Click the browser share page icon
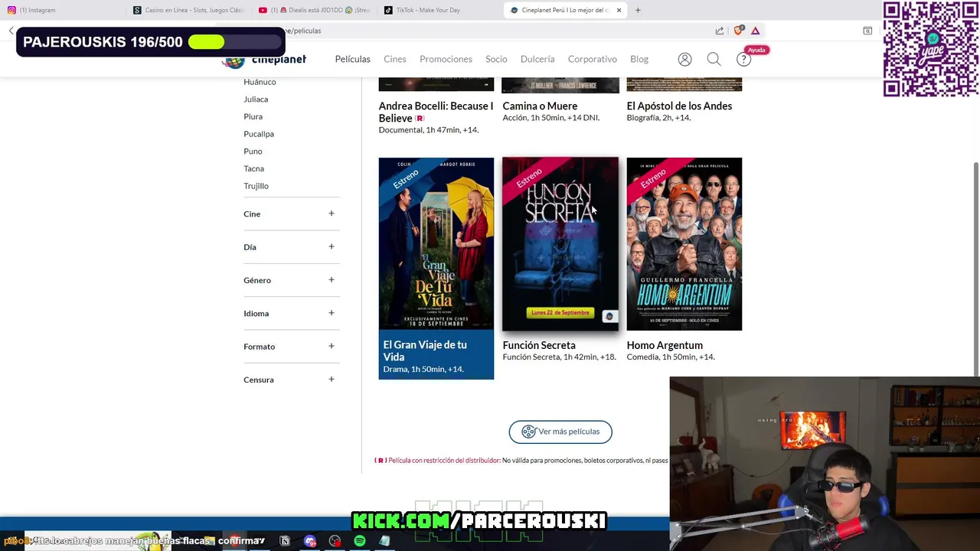The width and height of the screenshot is (980, 551). [720, 31]
